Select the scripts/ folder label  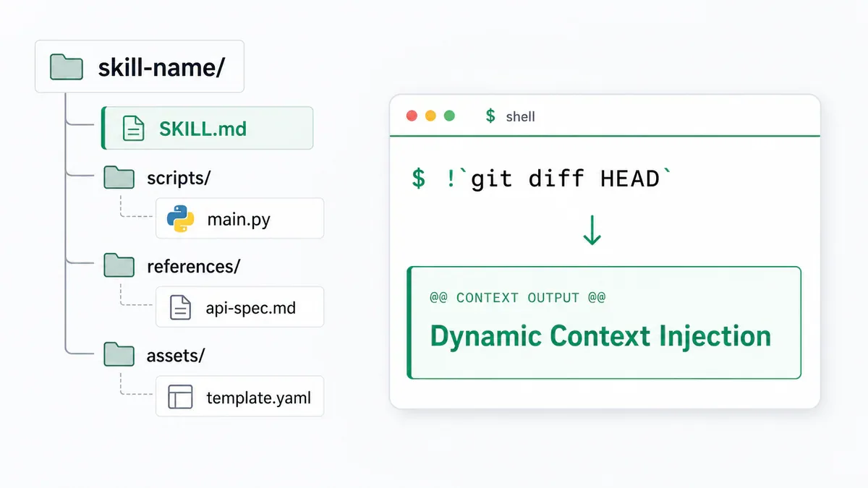pyautogui.click(x=179, y=178)
